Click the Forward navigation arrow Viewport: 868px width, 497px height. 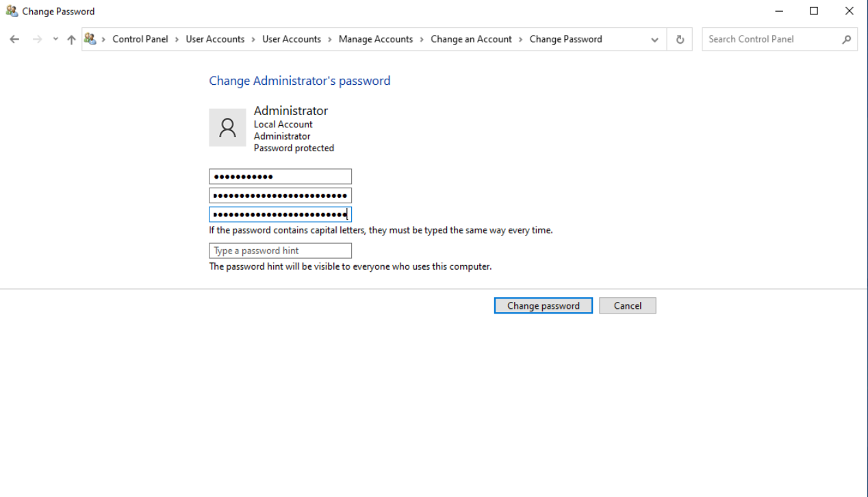coord(37,40)
